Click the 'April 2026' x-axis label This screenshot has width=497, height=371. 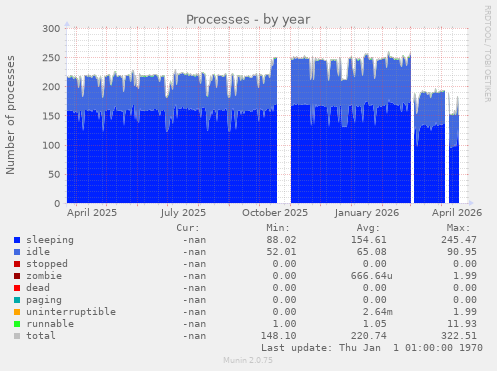(x=457, y=213)
